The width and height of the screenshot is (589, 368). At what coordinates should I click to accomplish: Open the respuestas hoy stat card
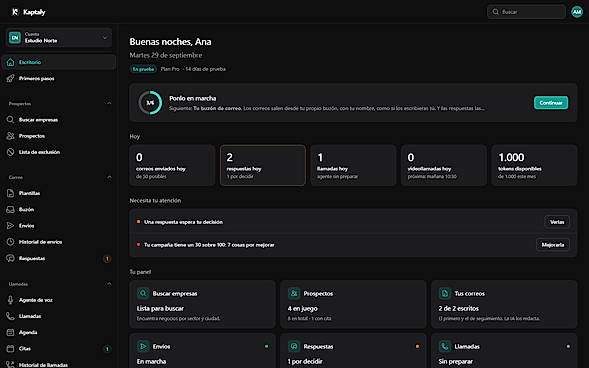(263, 165)
